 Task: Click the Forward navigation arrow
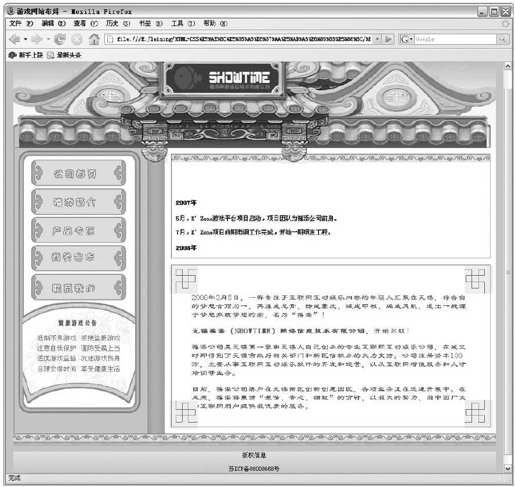37,39
